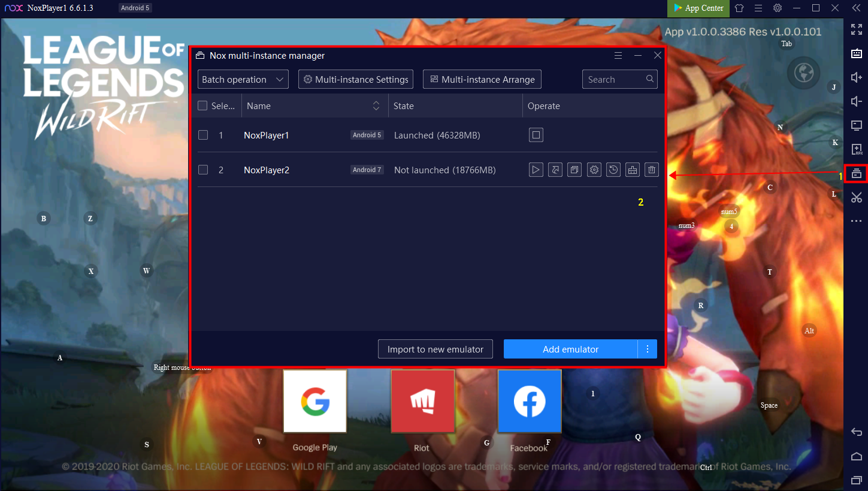Click the Add emulator button

pos(570,349)
